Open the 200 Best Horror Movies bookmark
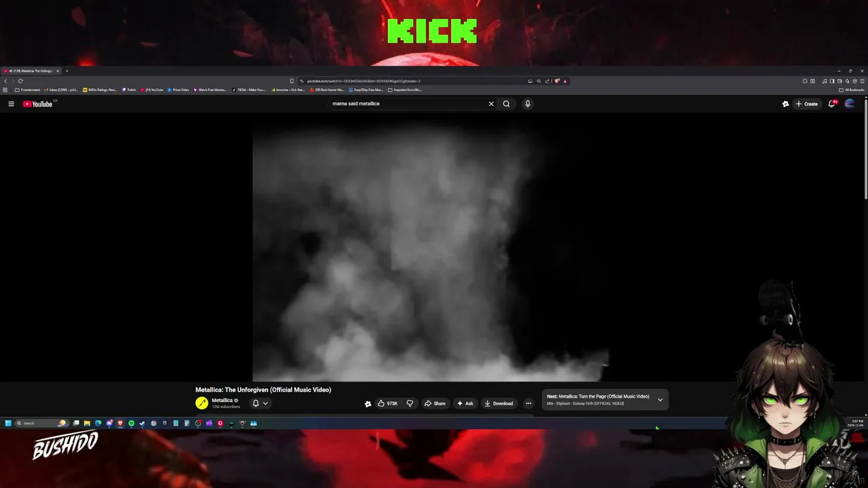Viewport: 868px width, 488px height. coord(326,89)
